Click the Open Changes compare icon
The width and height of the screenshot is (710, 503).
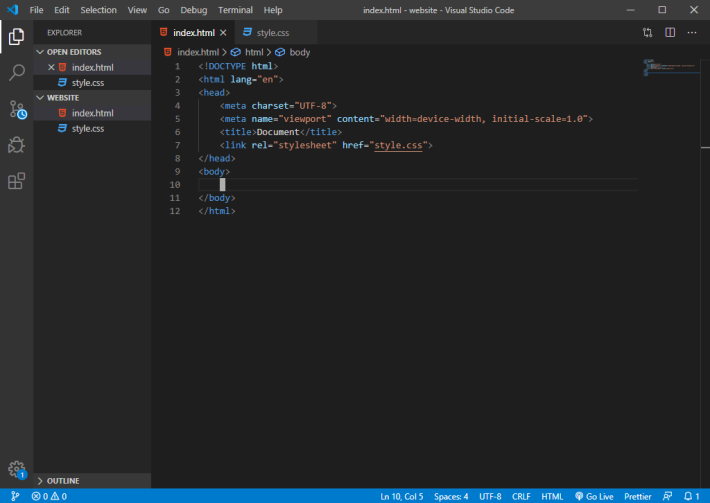(x=648, y=33)
